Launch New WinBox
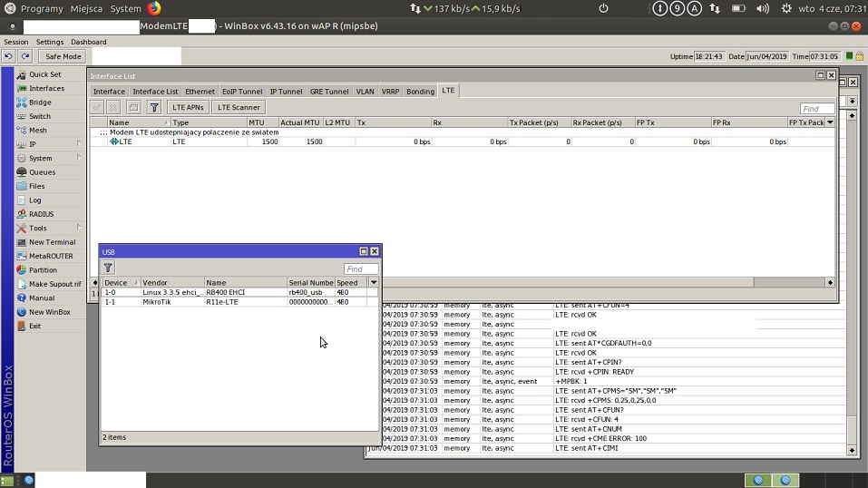 pyautogui.click(x=49, y=312)
